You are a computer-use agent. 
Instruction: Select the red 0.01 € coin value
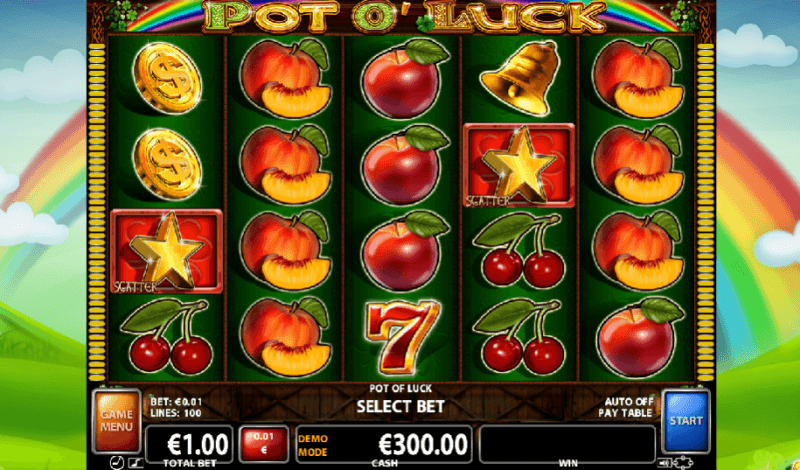tap(264, 444)
